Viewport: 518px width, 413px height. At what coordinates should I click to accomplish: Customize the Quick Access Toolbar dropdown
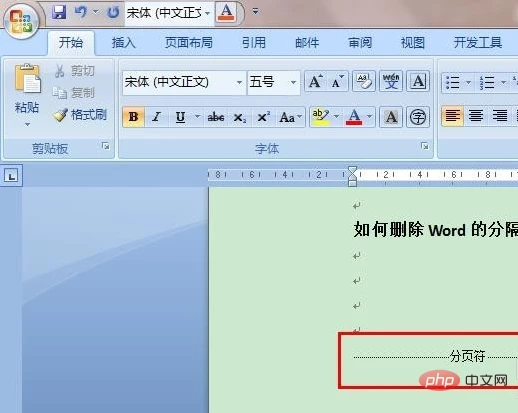click(x=255, y=12)
